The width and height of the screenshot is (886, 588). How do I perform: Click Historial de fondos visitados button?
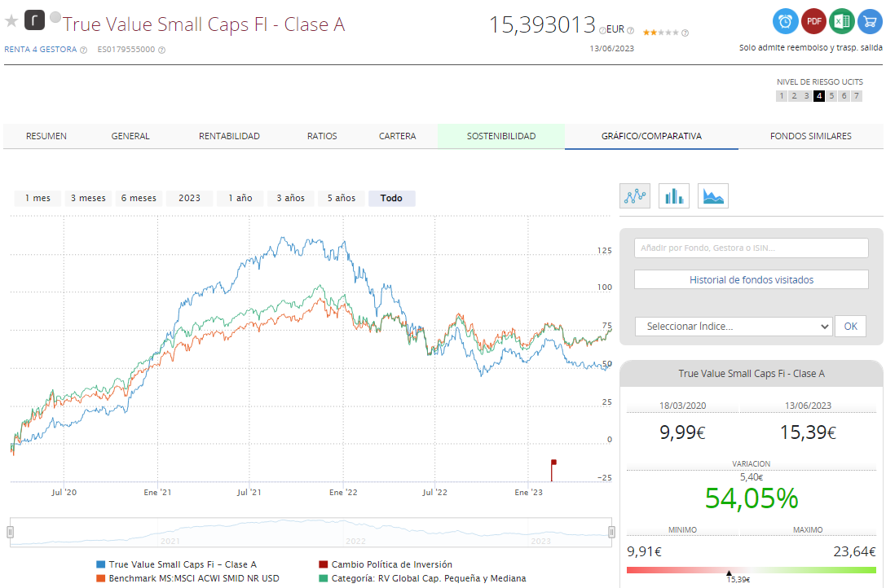(752, 280)
